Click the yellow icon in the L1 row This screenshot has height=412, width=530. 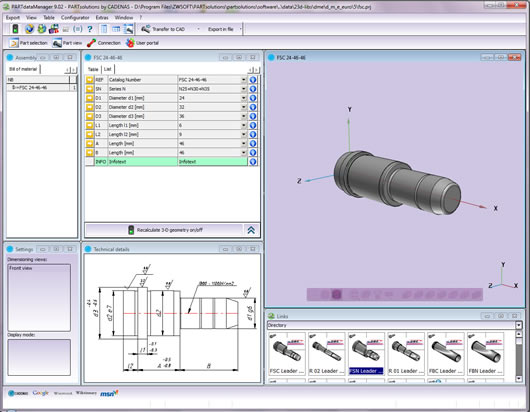click(90, 125)
